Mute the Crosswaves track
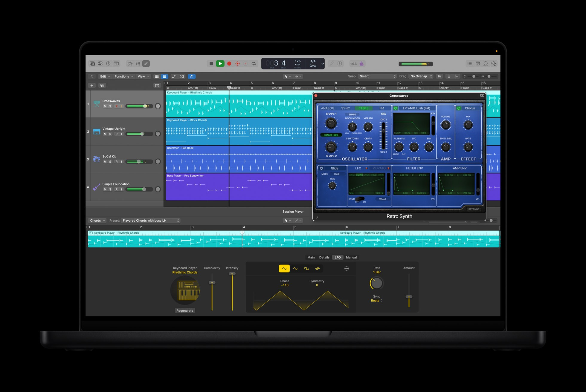The width and height of the screenshot is (586, 392). coord(105,106)
